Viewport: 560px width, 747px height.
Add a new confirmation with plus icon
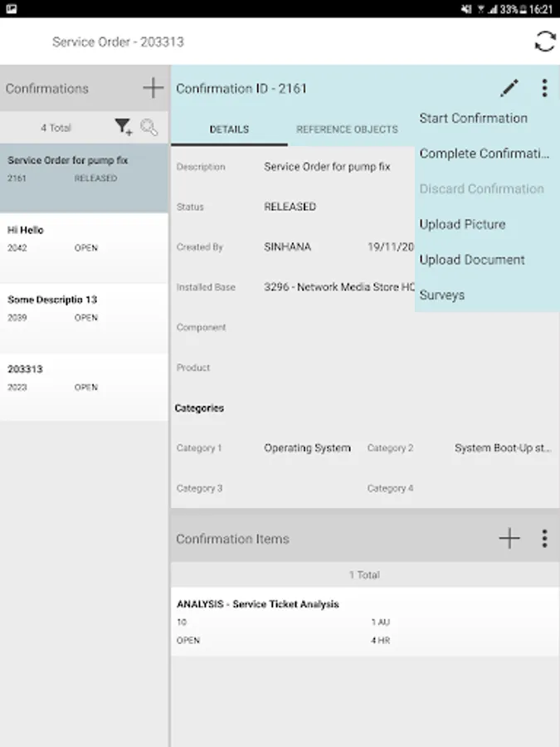pos(153,88)
